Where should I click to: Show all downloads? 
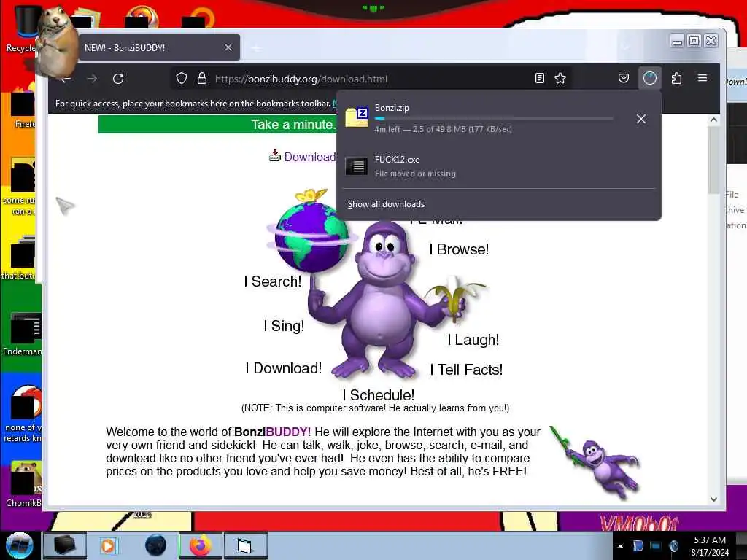pos(386,204)
